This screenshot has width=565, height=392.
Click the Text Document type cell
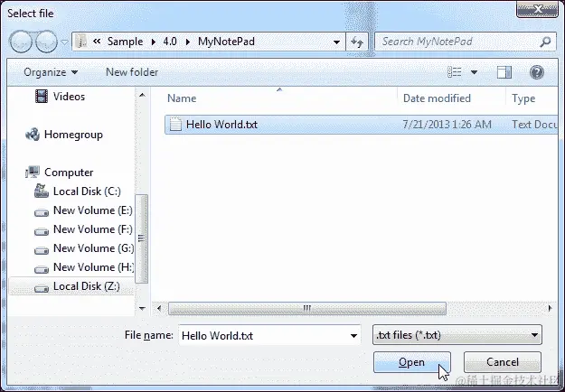tap(535, 125)
